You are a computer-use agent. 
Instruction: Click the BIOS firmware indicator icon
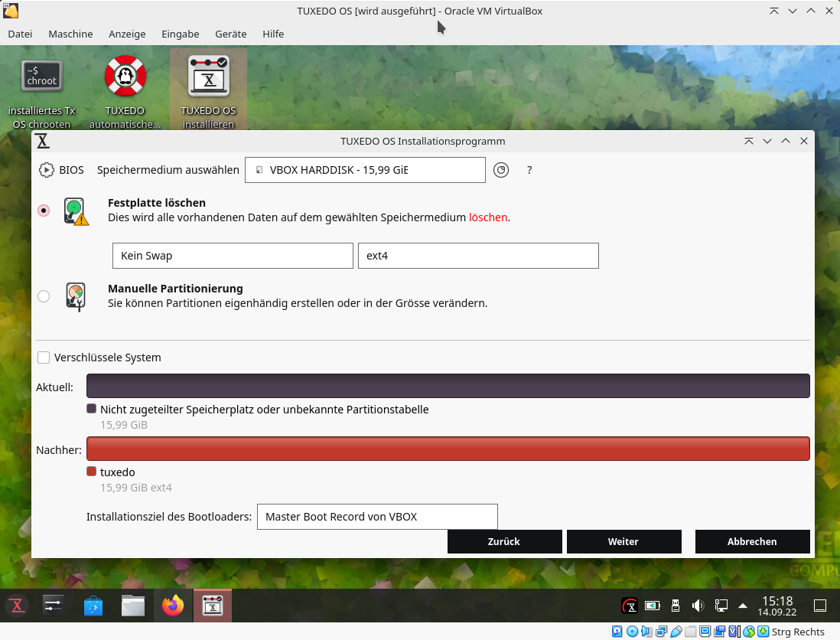coord(47,170)
